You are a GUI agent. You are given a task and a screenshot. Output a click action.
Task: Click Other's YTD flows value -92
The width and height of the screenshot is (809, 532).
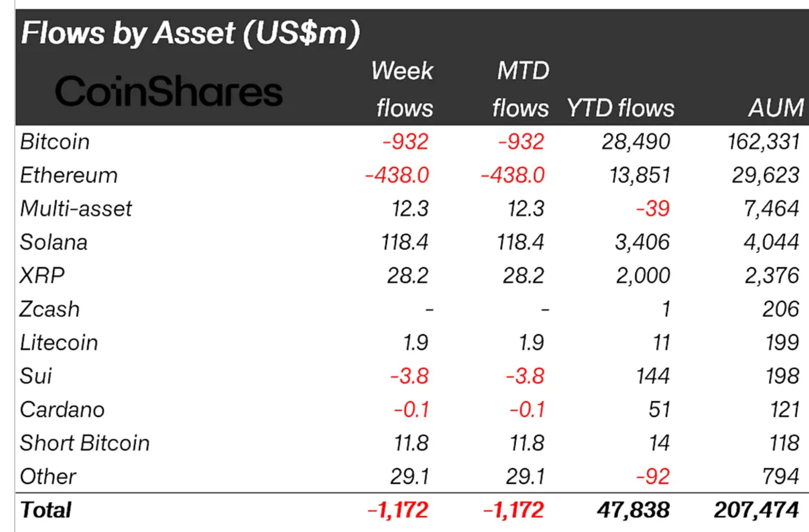[x=652, y=477]
